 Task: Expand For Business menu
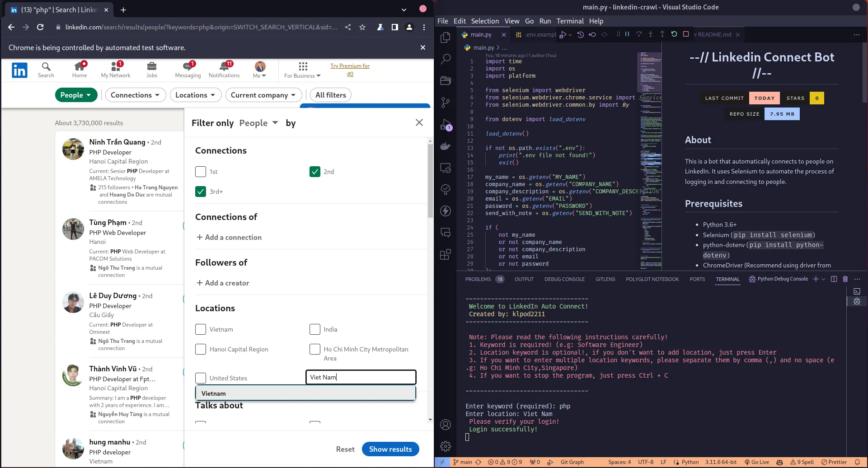coord(302,70)
